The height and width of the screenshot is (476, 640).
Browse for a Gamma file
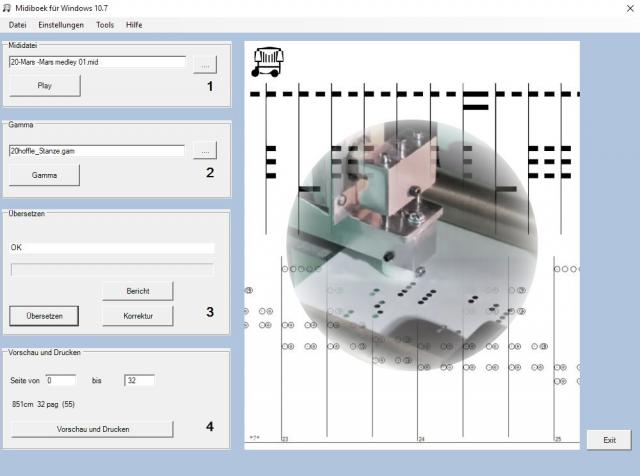[203, 150]
